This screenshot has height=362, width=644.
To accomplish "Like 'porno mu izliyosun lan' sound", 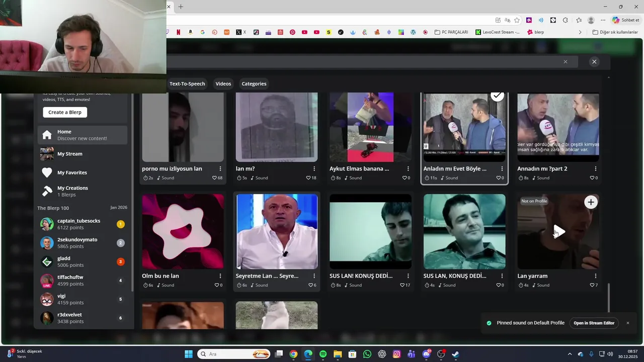I will point(214,178).
